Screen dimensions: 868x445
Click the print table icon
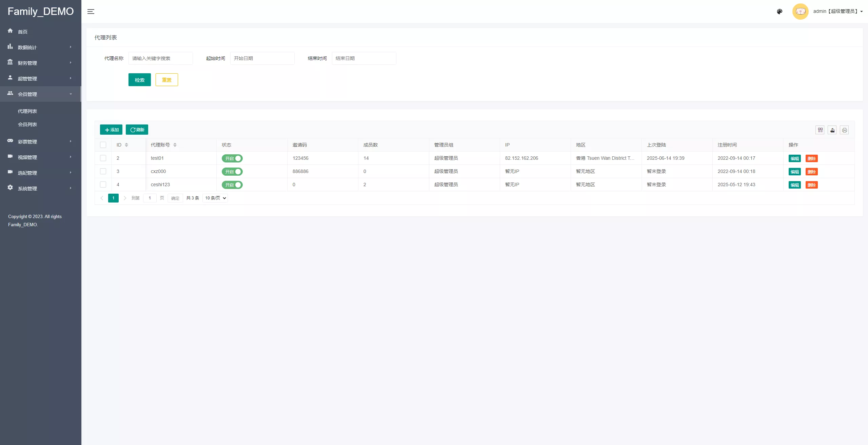(x=844, y=130)
